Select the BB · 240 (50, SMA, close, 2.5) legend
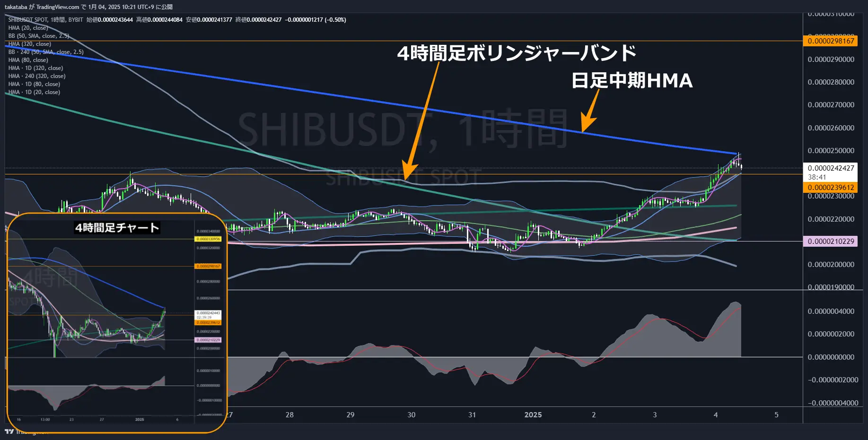Viewport: 868px width, 440px height. (46, 52)
